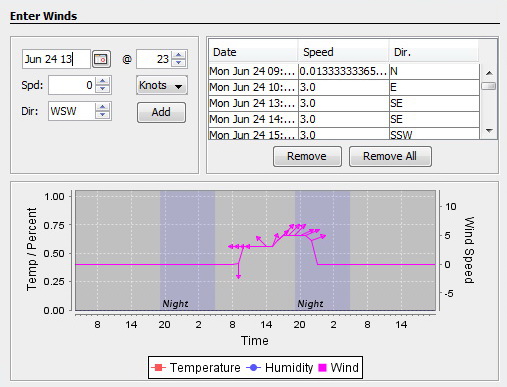Select the Mon Jun 24 10 row
Viewport: 507px width, 387px height.
coord(344,87)
